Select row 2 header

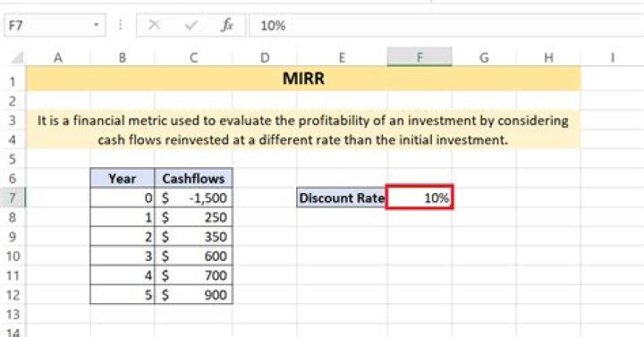coord(13,101)
